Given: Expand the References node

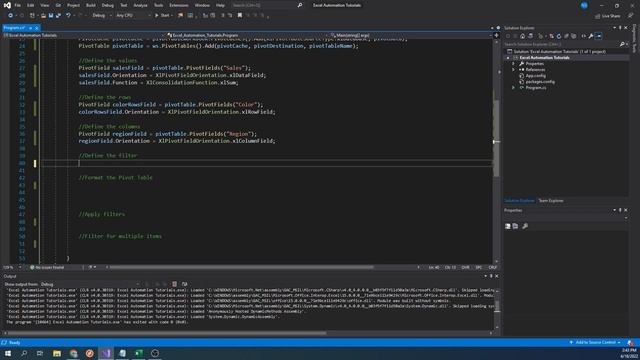Looking at the screenshot, I should 513,70.
